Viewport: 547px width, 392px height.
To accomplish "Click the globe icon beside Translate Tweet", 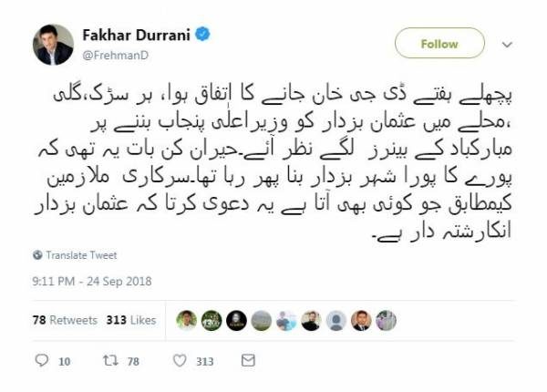I will point(37,255).
